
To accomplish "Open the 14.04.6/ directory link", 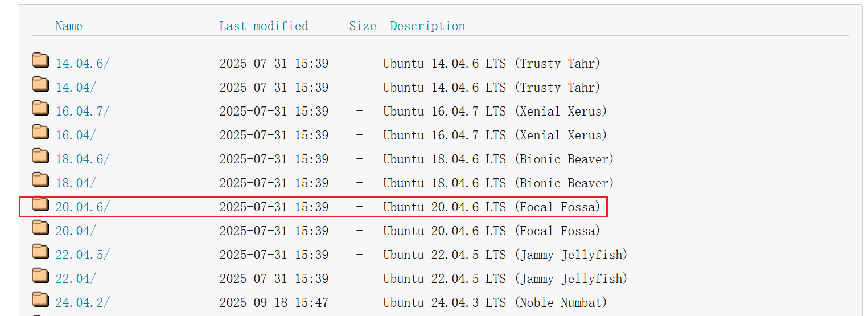I will [x=83, y=64].
